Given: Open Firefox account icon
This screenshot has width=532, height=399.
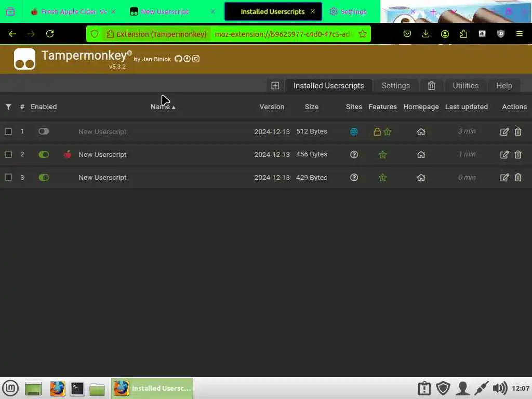Looking at the screenshot, I should click(445, 34).
